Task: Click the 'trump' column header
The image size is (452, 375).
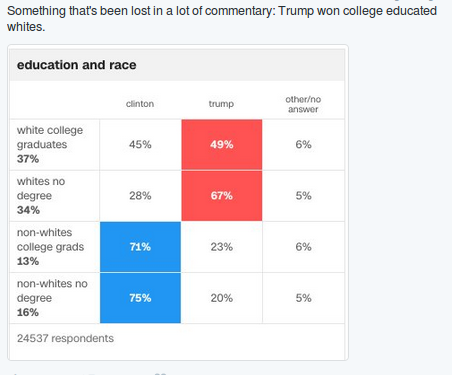Action: (x=221, y=104)
